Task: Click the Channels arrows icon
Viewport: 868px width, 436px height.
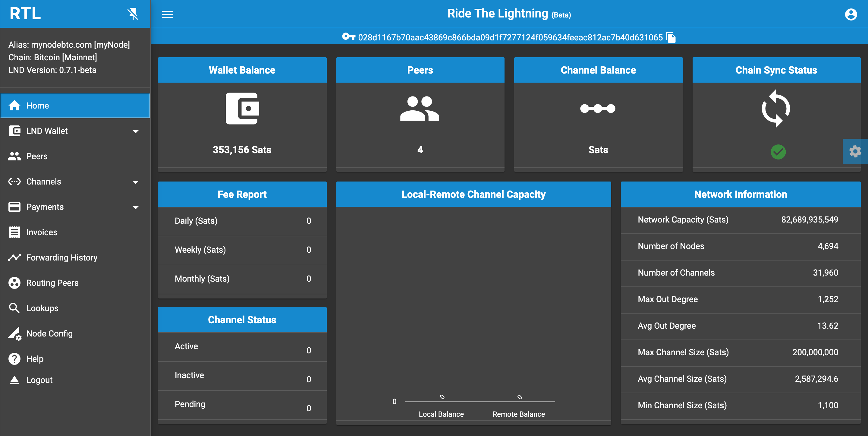Action: (14, 182)
